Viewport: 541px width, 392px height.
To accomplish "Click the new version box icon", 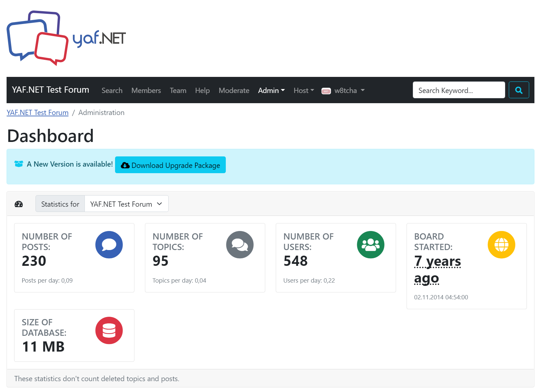I will click(19, 164).
